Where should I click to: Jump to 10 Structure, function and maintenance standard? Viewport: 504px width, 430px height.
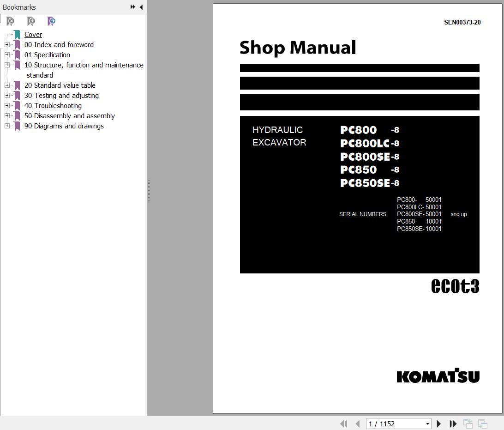(x=84, y=70)
